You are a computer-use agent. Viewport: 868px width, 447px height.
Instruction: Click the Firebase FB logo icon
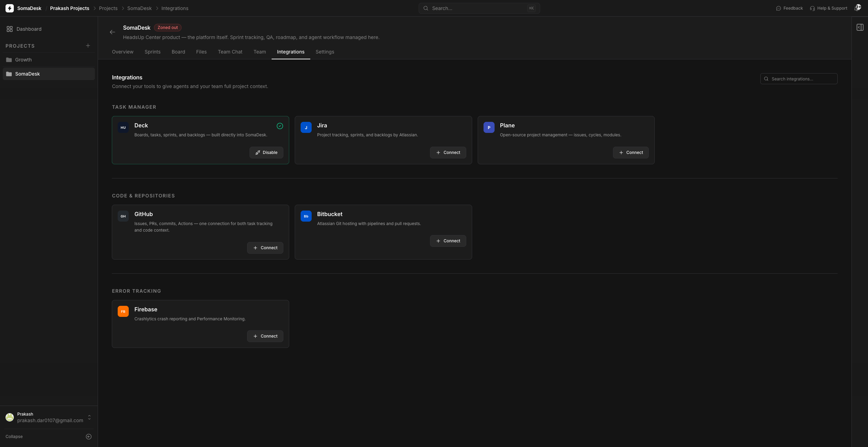(123, 311)
